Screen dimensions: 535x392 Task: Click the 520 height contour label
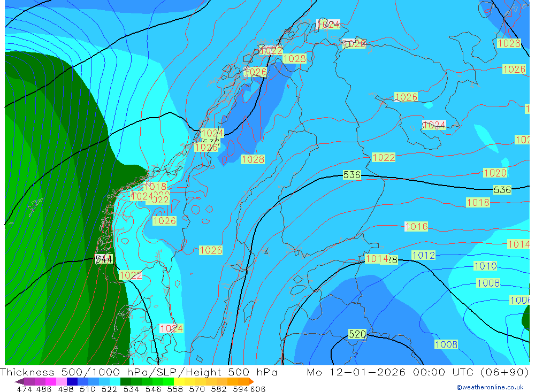point(357,334)
